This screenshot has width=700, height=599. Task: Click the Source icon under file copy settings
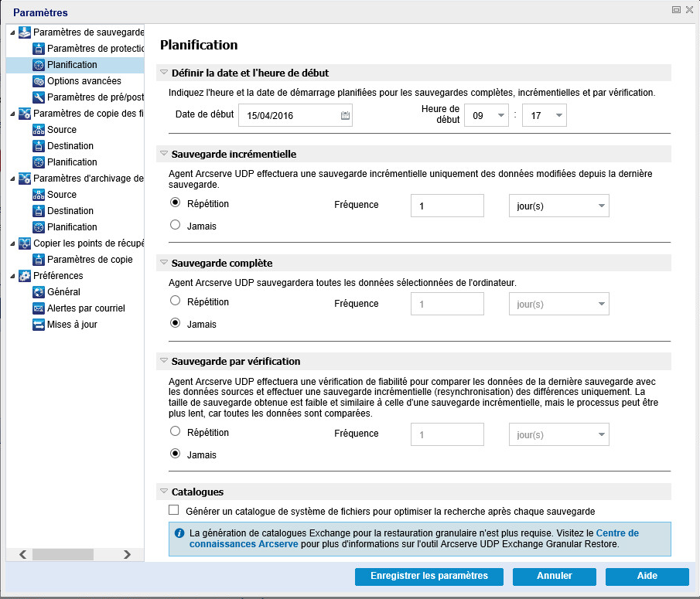(x=39, y=130)
